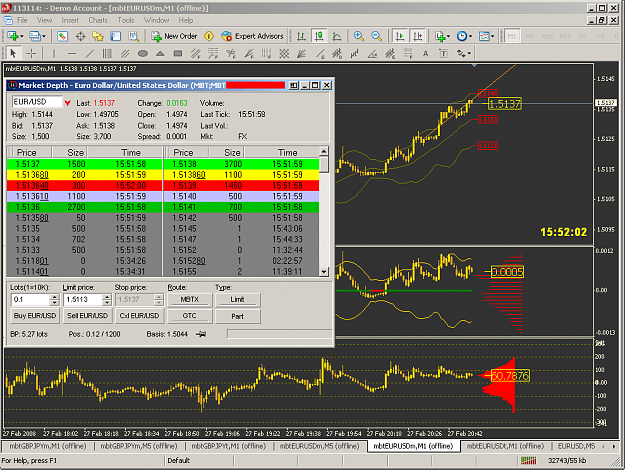Click the GTC time-in-force button
This screenshot has height=470, width=625.
(x=189, y=316)
